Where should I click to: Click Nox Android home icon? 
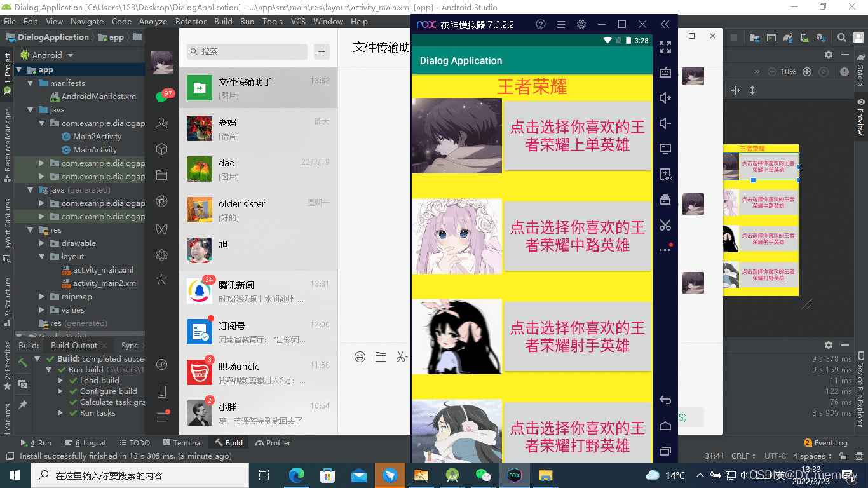coord(665,426)
